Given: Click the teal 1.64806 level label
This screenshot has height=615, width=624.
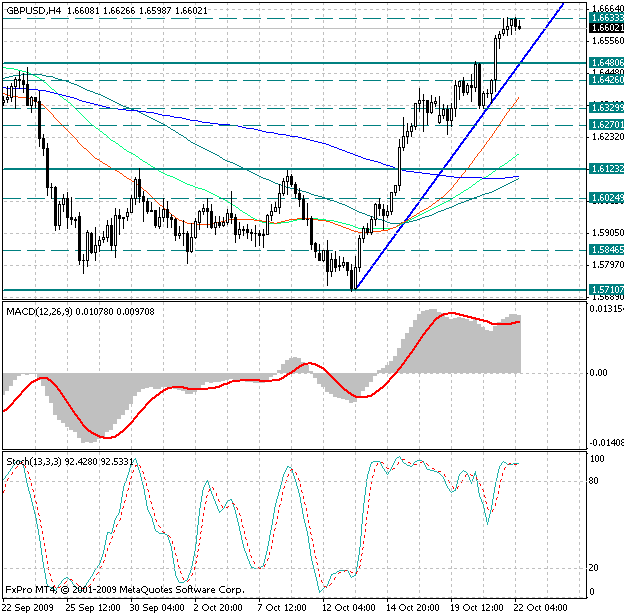Looking at the screenshot, I should tap(606, 63).
